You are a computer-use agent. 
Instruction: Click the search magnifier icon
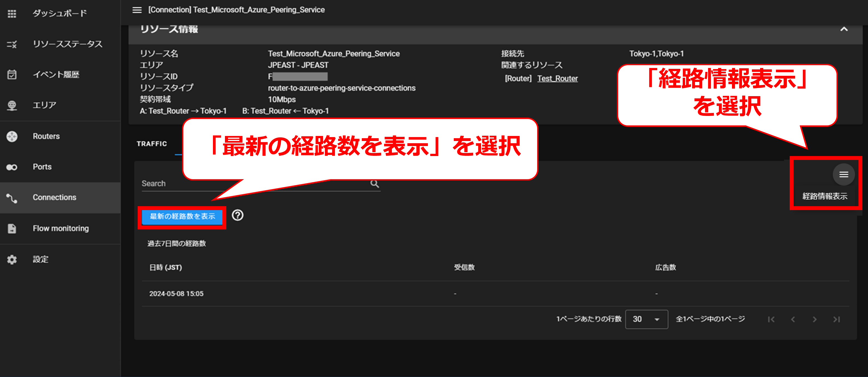(x=374, y=184)
